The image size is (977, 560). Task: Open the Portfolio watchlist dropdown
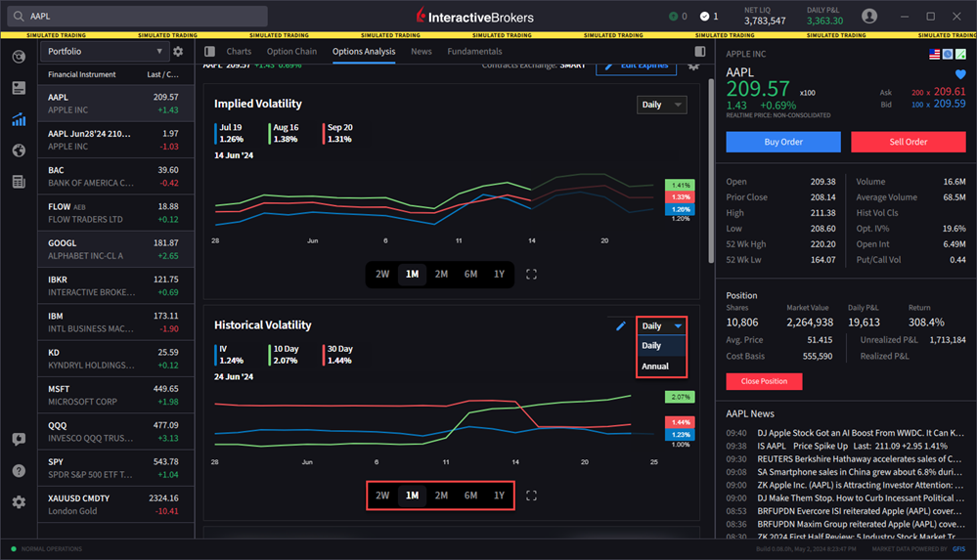pos(104,52)
